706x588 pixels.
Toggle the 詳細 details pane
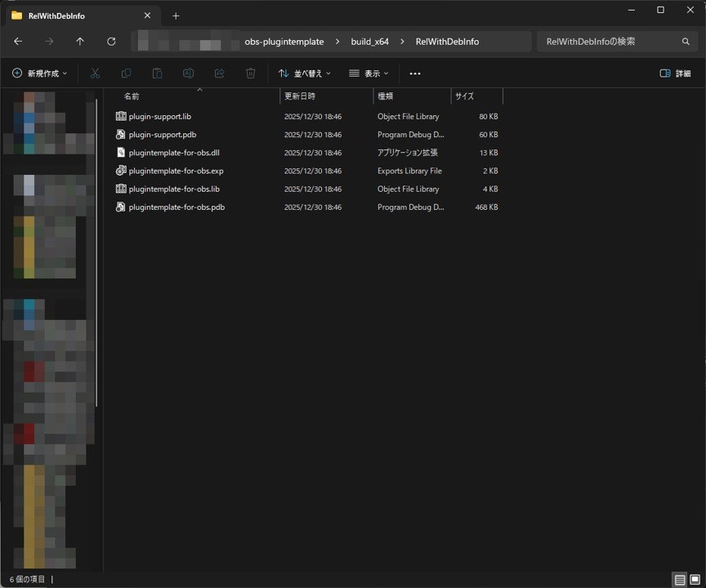675,73
